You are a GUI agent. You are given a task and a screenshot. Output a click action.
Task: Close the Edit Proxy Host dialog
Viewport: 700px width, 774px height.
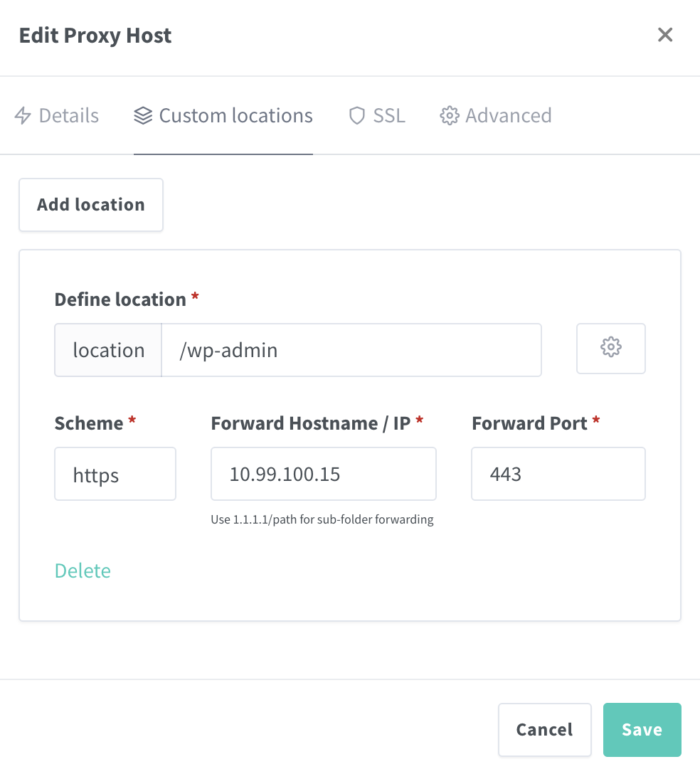pos(665,35)
